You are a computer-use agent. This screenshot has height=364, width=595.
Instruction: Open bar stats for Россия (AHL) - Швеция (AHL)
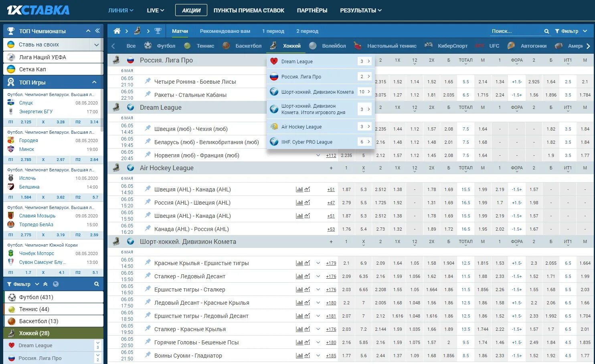pyautogui.click(x=299, y=203)
